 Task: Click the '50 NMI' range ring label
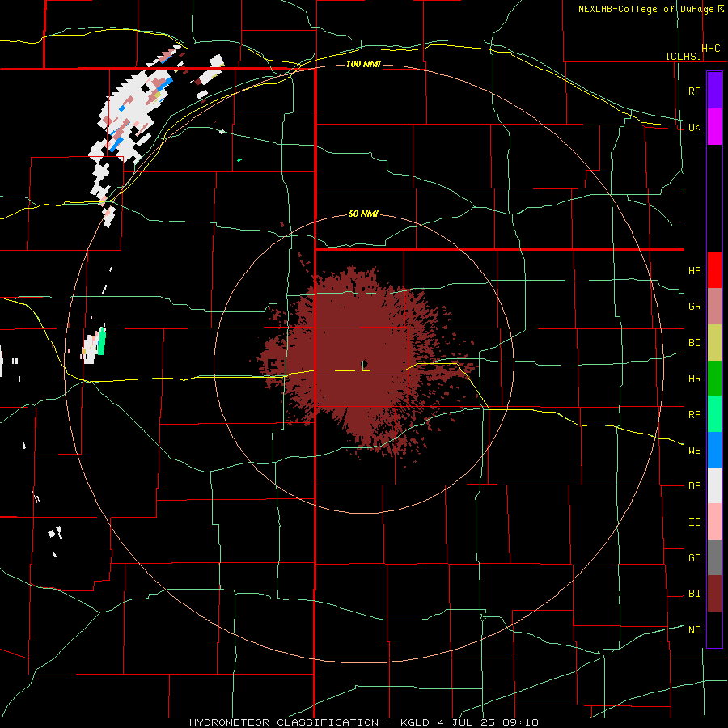click(x=363, y=214)
